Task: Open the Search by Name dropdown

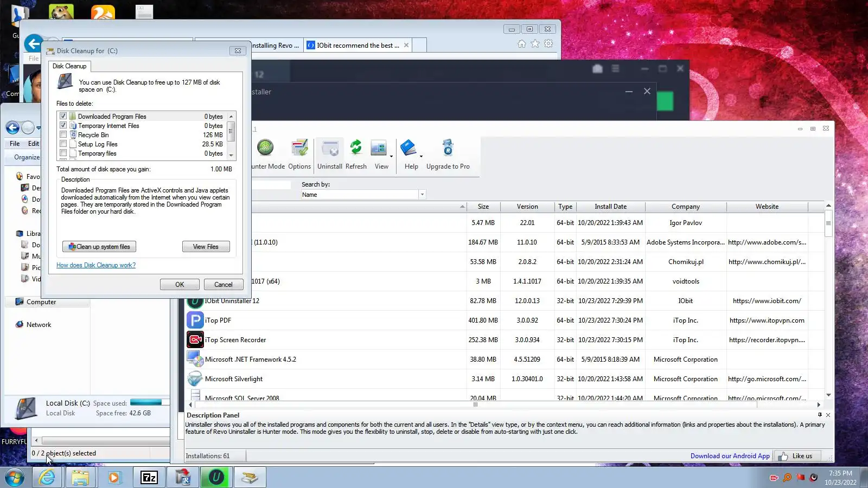Action: tap(422, 195)
